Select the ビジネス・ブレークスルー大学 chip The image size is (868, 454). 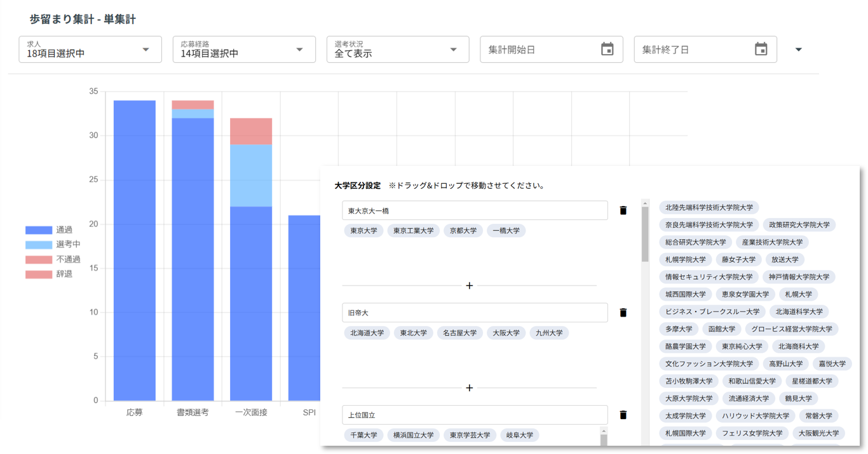pos(712,312)
